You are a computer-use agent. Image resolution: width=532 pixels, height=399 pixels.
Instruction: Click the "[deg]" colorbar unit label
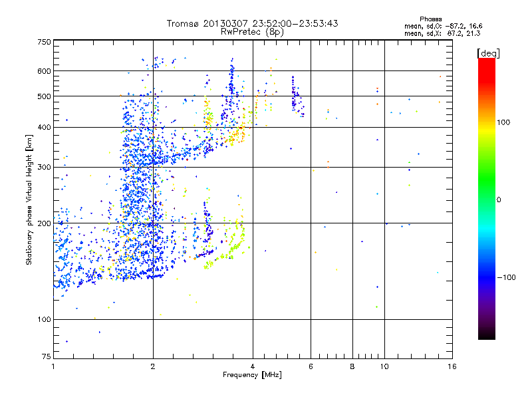click(x=488, y=53)
